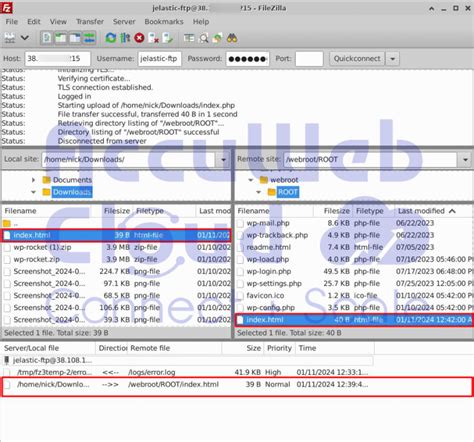Open the Bookmarks menu

[x=164, y=22]
